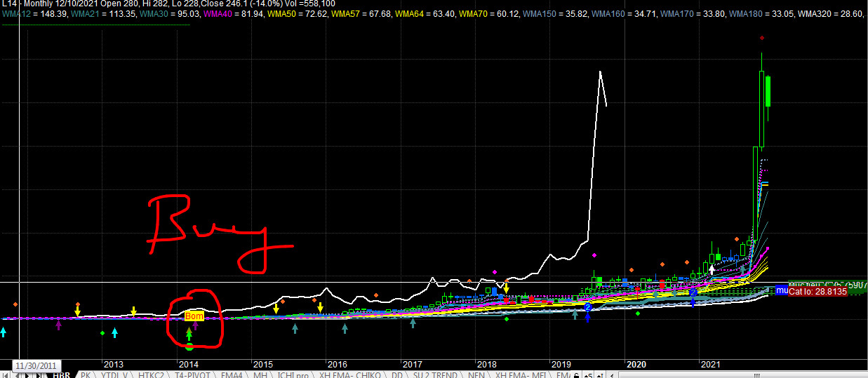Click the yellow Bom signal label
Image resolution: width=868 pixels, height=378 pixels.
(194, 316)
